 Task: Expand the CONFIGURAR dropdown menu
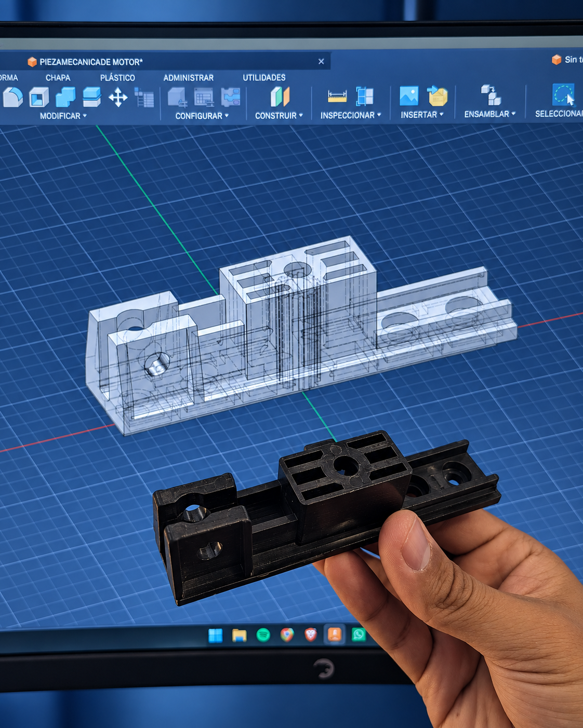point(202,116)
